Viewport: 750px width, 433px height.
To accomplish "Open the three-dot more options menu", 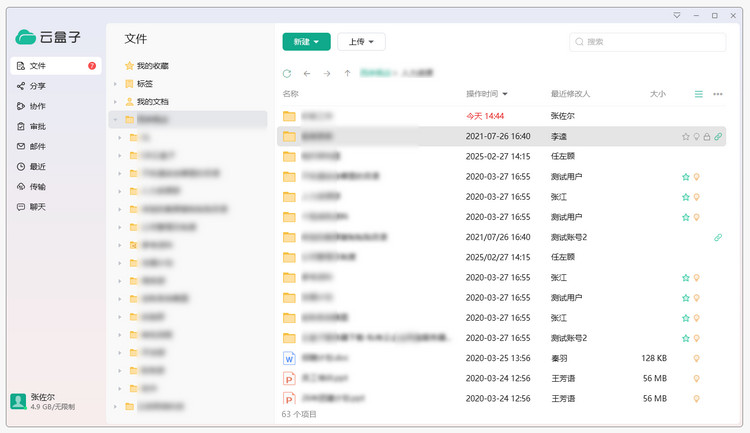I will click(718, 94).
